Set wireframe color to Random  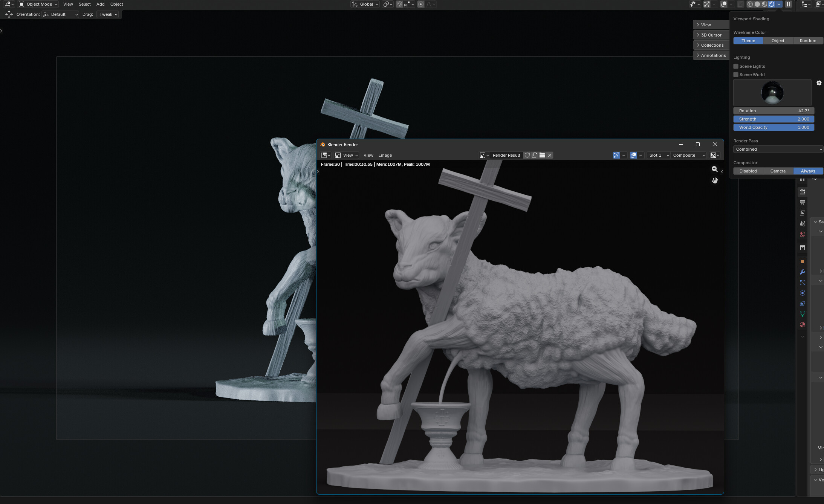tap(808, 41)
